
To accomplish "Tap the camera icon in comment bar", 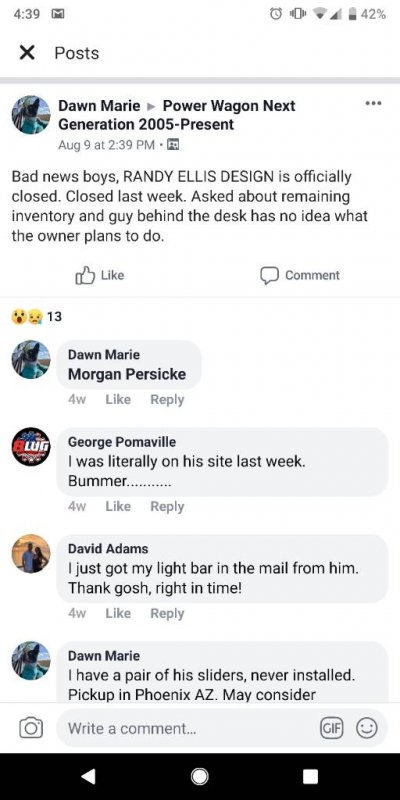I will 31,728.
